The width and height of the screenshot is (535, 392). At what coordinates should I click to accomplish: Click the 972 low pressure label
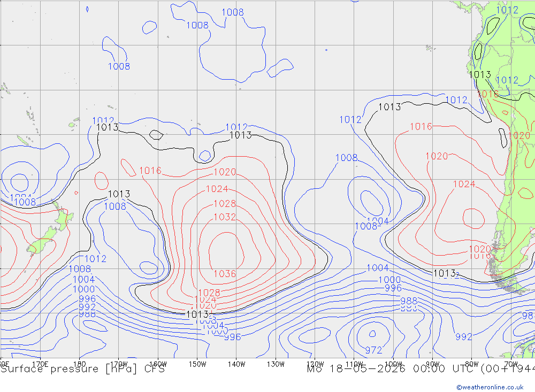373,350
